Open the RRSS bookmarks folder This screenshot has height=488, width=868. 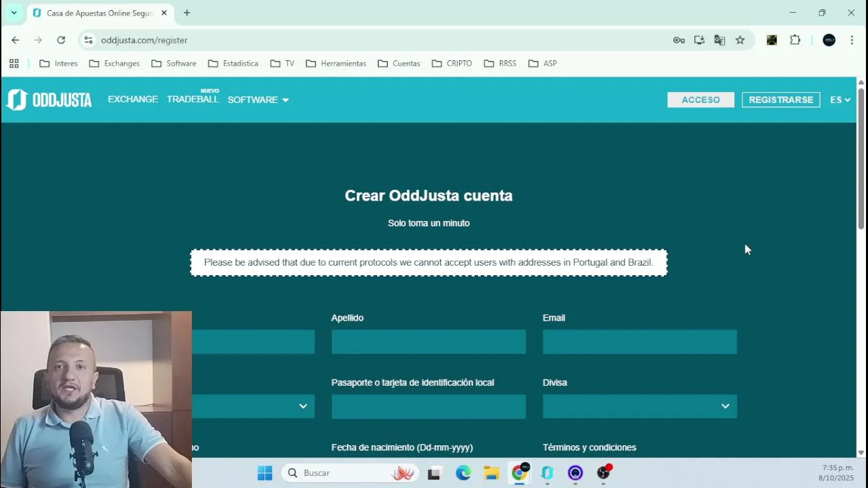point(500,63)
